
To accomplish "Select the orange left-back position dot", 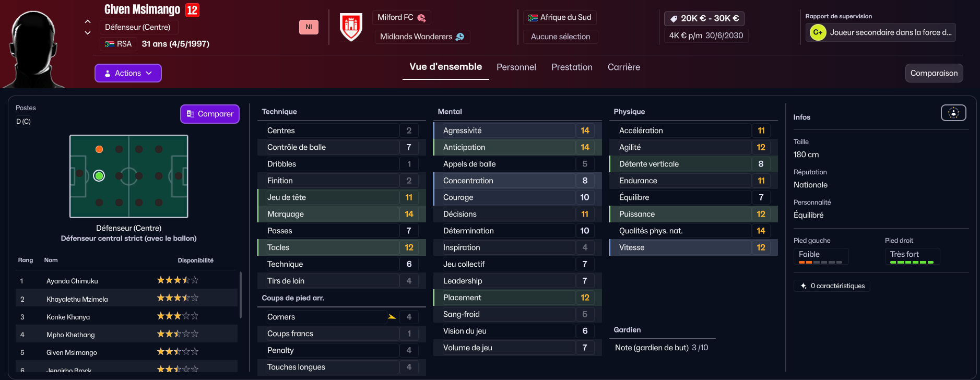I will point(99,149).
